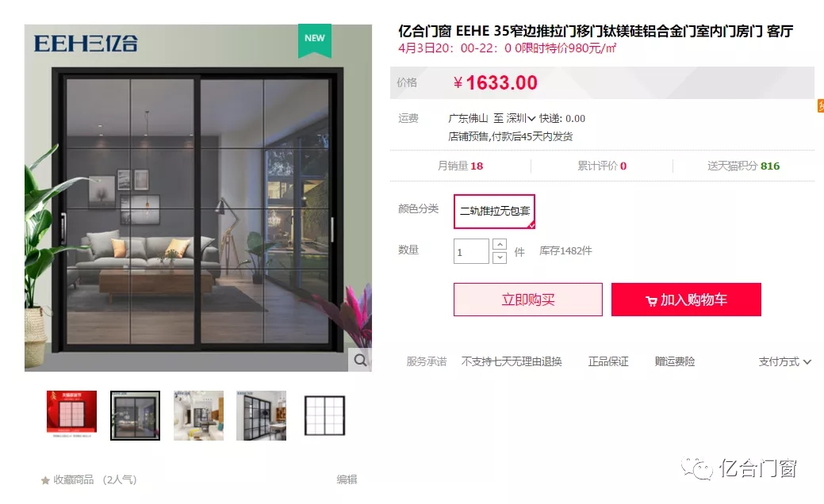Click the 立即购买 button
Viewport: 824px width, 504px height.
click(528, 300)
